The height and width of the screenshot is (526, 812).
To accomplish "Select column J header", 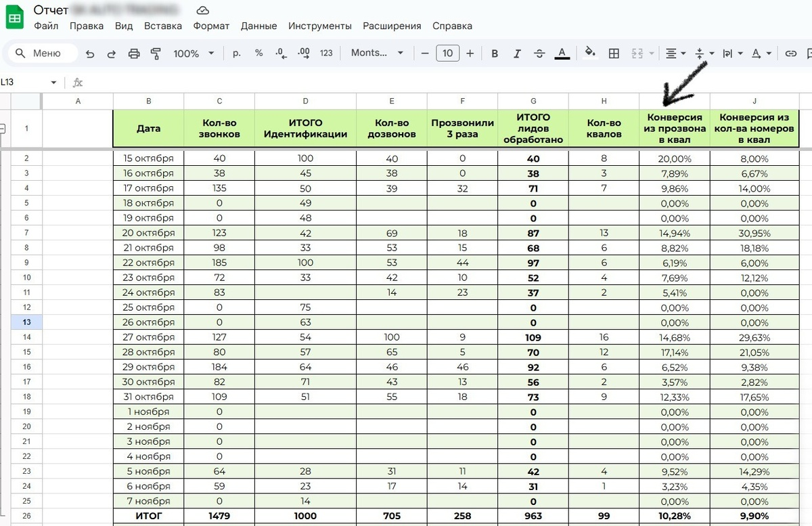I will click(754, 101).
